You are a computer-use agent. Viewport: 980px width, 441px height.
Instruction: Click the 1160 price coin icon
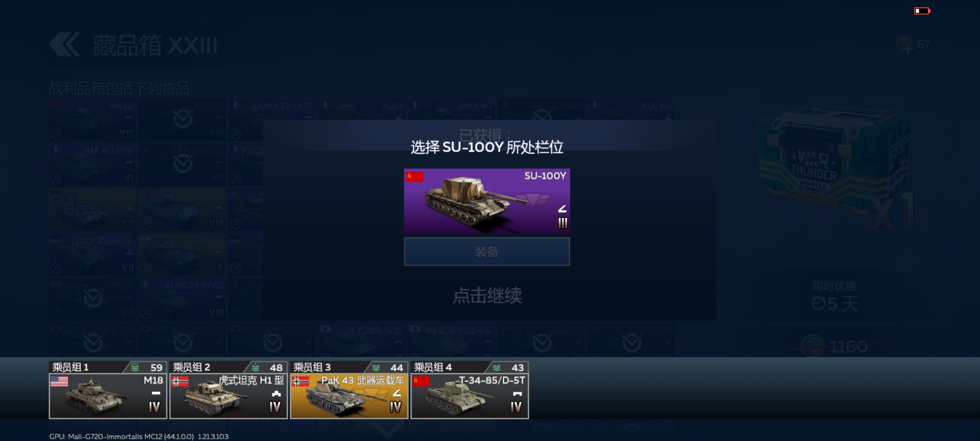click(813, 346)
